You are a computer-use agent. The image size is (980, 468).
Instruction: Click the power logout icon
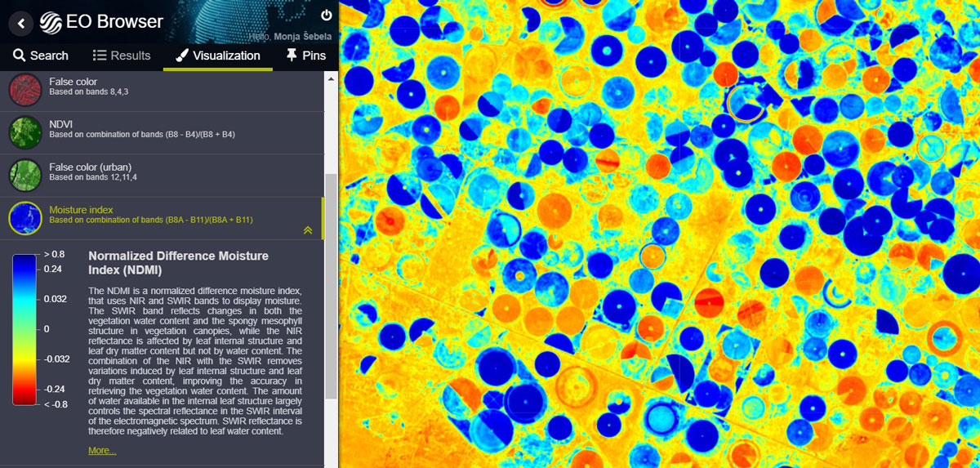pos(327,15)
